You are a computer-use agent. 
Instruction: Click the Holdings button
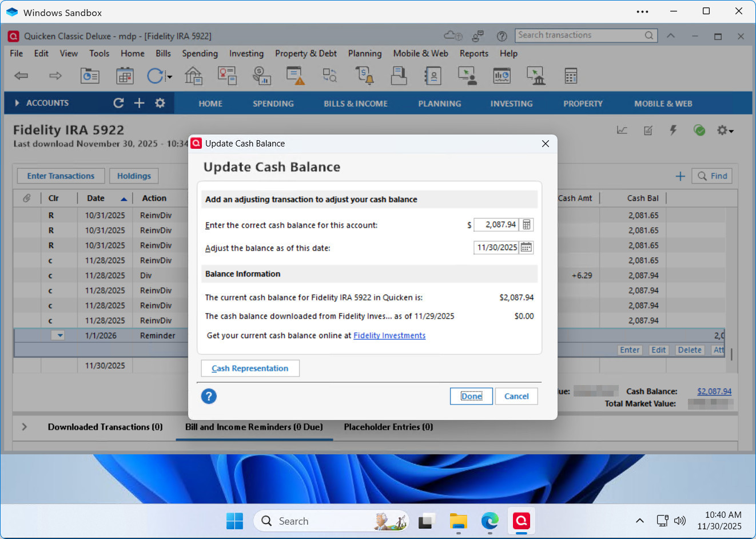tap(134, 176)
